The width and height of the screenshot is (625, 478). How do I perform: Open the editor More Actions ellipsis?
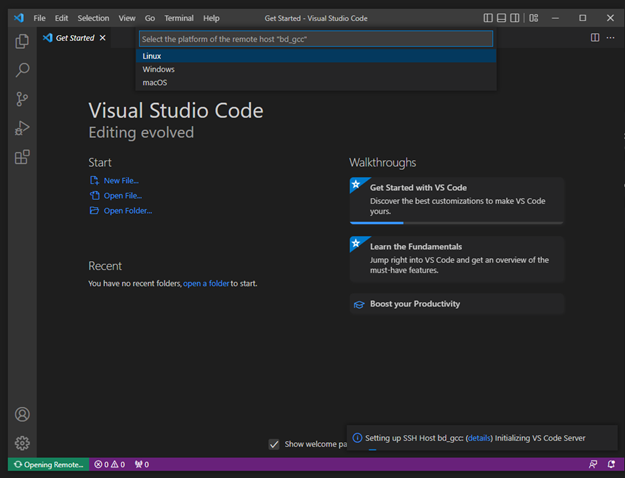(610, 37)
